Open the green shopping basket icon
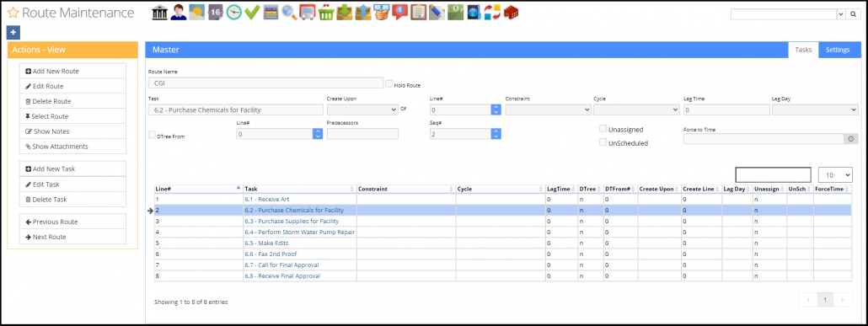The width and height of the screenshot is (868, 326). tap(326, 12)
